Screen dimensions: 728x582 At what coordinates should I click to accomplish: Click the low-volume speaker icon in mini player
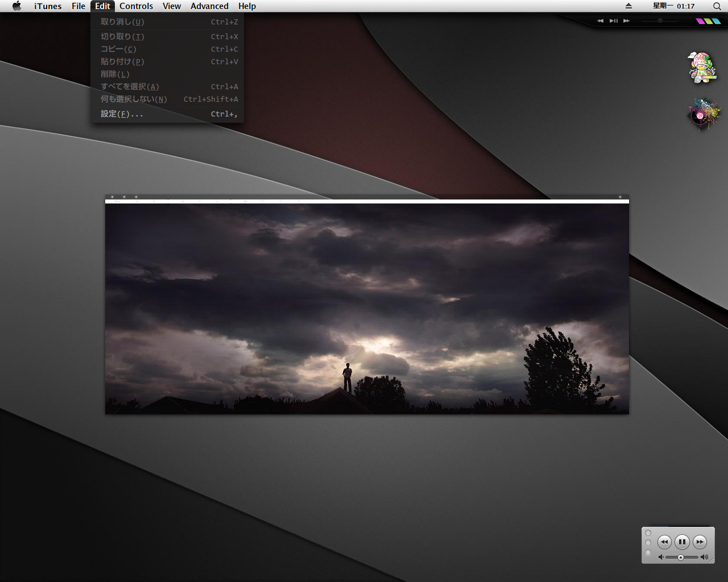pos(661,558)
